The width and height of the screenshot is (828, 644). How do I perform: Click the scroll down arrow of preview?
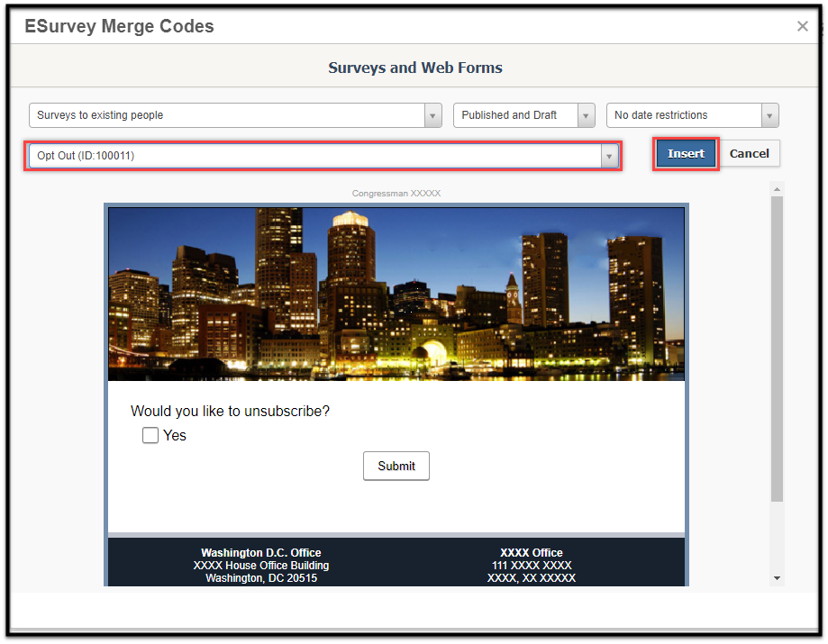(x=777, y=578)
